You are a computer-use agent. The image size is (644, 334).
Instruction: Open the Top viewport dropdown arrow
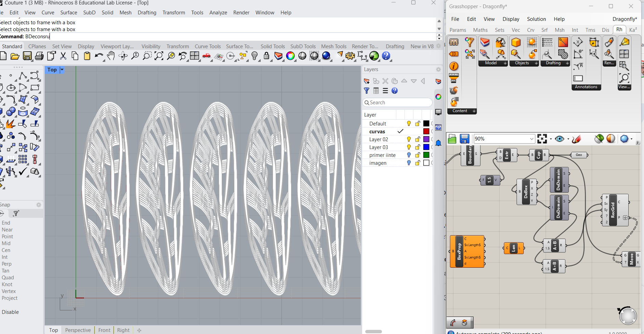[x=62, y=70]
